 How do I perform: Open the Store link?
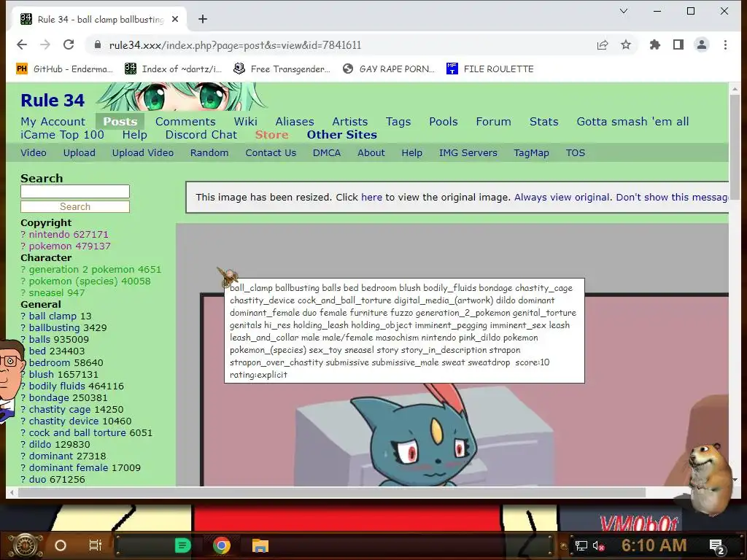pyautogui.click(x=271, y=135)
